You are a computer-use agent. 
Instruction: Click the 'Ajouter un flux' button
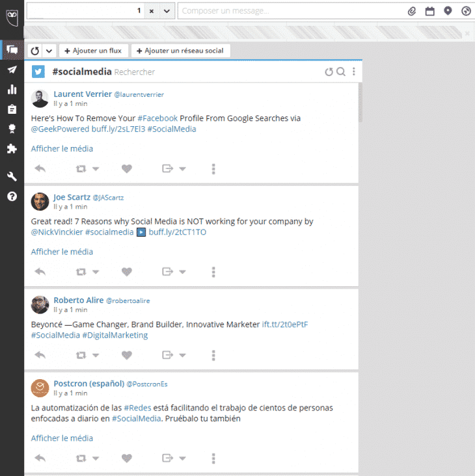(93, 51)
